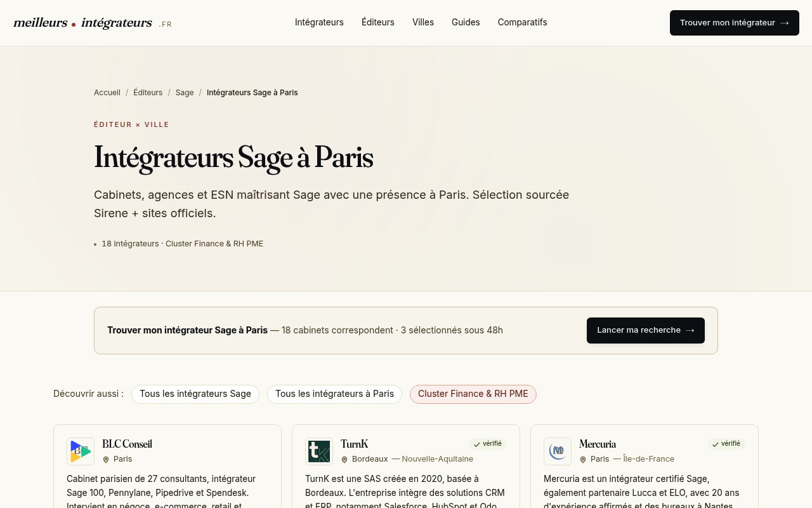Click the vérifié badge on TurnK card
Viewport: 812px width, 508px height.
488,444
